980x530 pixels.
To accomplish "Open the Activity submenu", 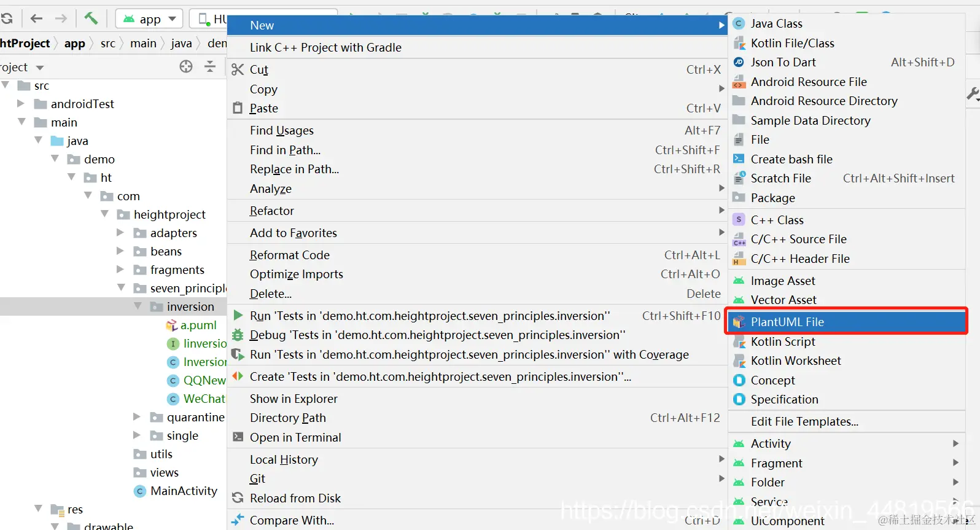I will click(x=847, y=443).
